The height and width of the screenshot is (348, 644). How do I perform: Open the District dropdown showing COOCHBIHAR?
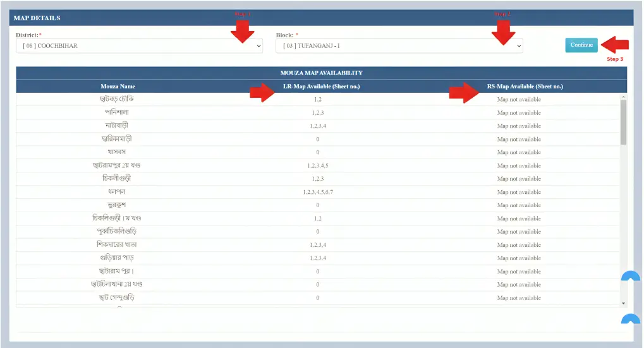pyautogui.click(x=139, y=46)
